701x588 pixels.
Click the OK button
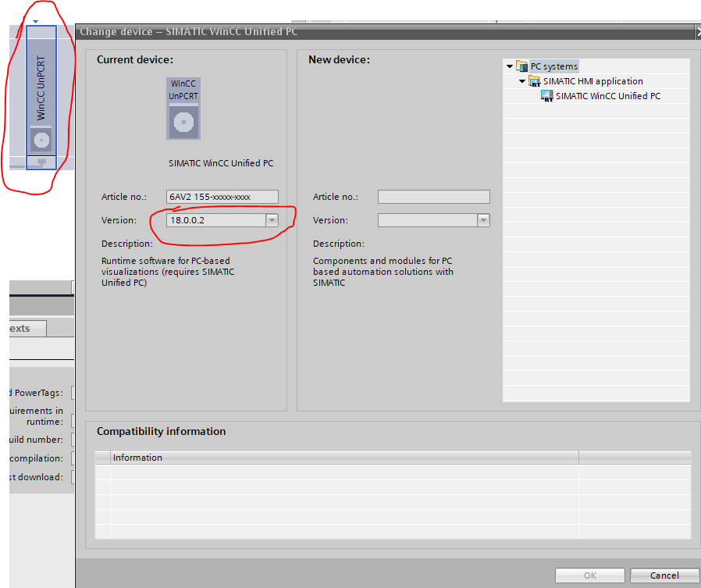pos(589,576)
